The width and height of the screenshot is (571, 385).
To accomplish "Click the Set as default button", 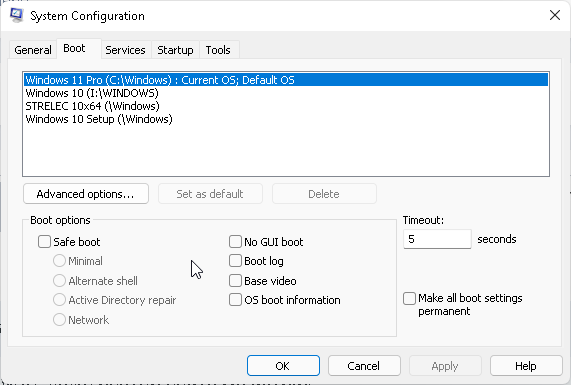I will 210,194.
